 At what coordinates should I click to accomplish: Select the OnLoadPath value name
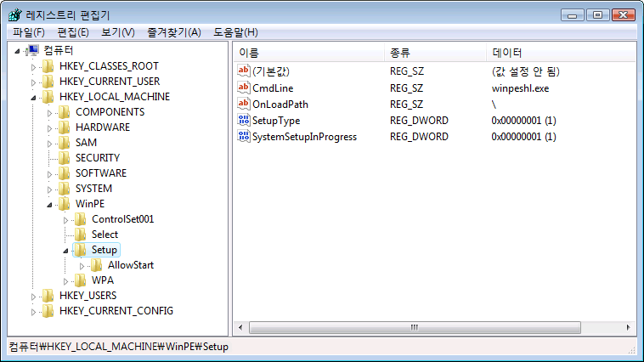[x=280, y=105]
